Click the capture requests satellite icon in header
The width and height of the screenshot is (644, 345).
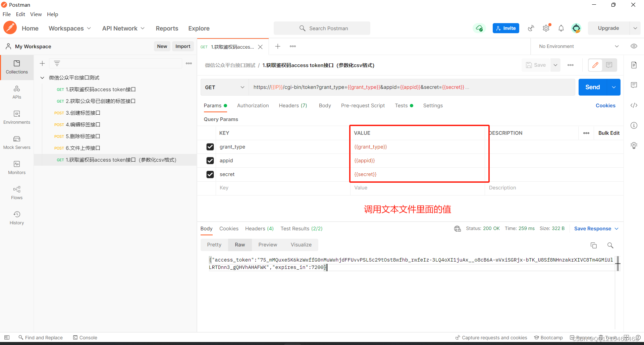(531, 28)
